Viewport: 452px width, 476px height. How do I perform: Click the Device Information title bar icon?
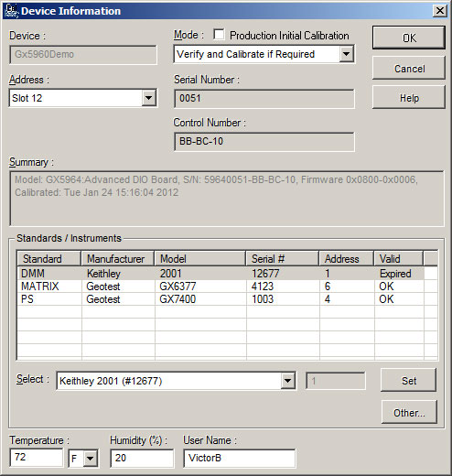tap(12, 11)
